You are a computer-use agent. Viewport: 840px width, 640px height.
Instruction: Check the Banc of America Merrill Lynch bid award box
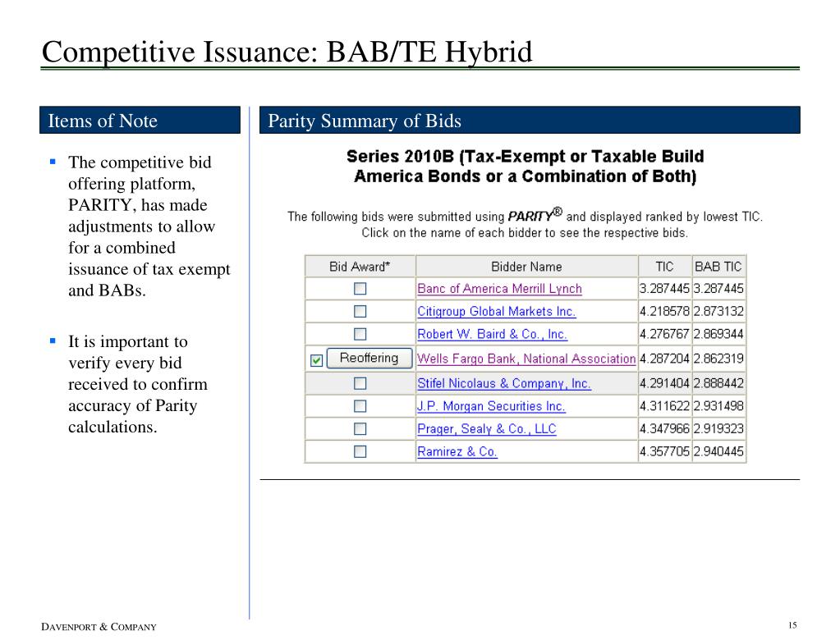[x=360, y=289]
